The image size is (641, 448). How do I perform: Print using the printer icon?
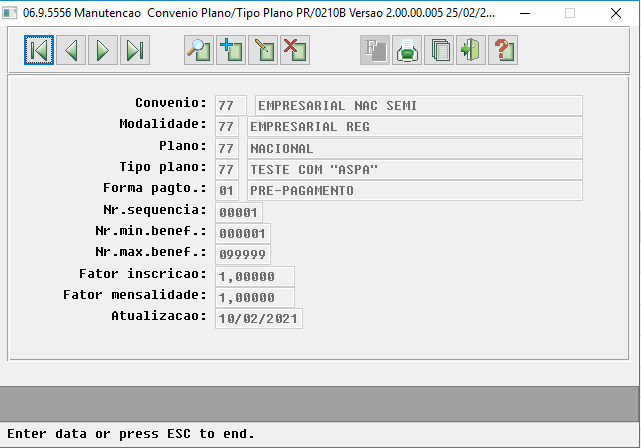(x=407, y=50)
